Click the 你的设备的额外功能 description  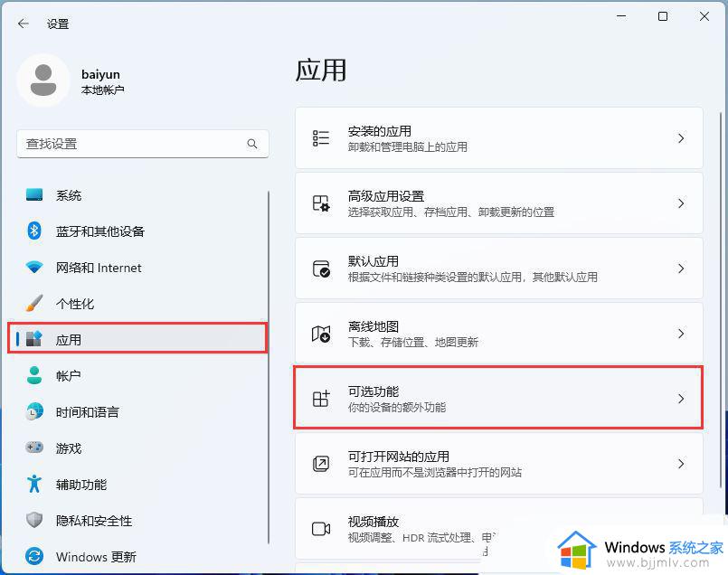pos(397,408)
